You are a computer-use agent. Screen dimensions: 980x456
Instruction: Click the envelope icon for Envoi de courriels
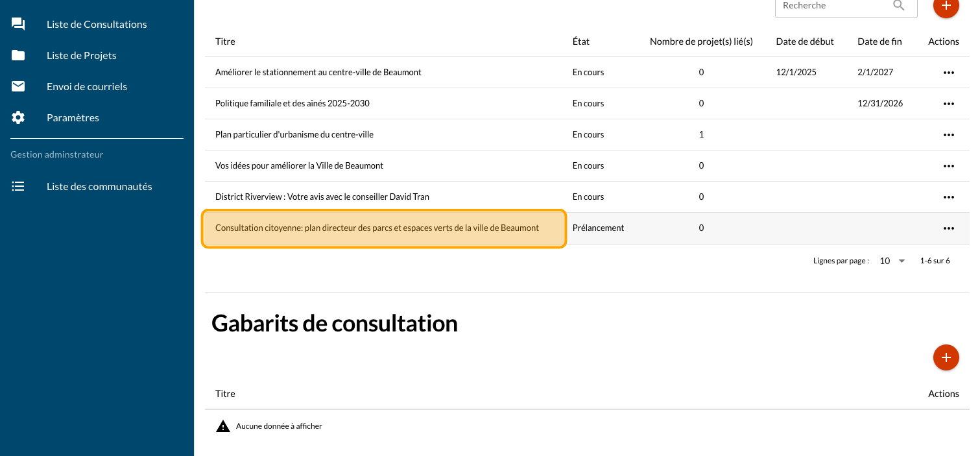point(18,87)
